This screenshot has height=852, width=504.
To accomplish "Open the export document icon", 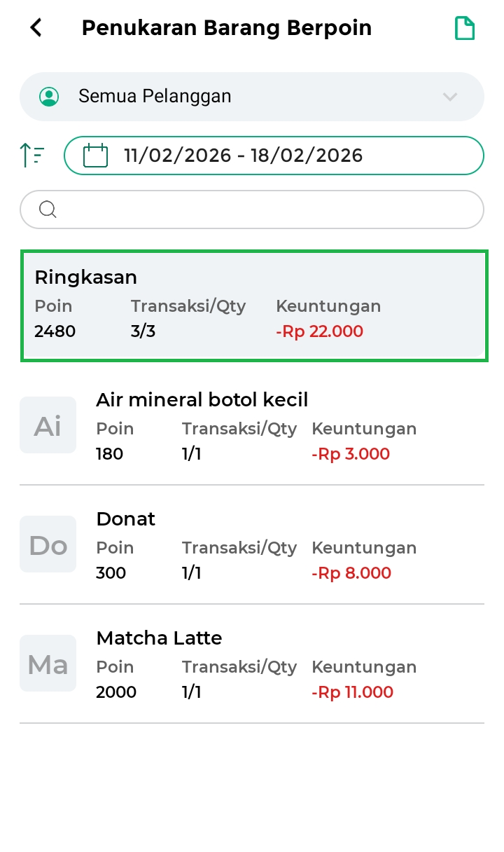I will pos(465,29).
